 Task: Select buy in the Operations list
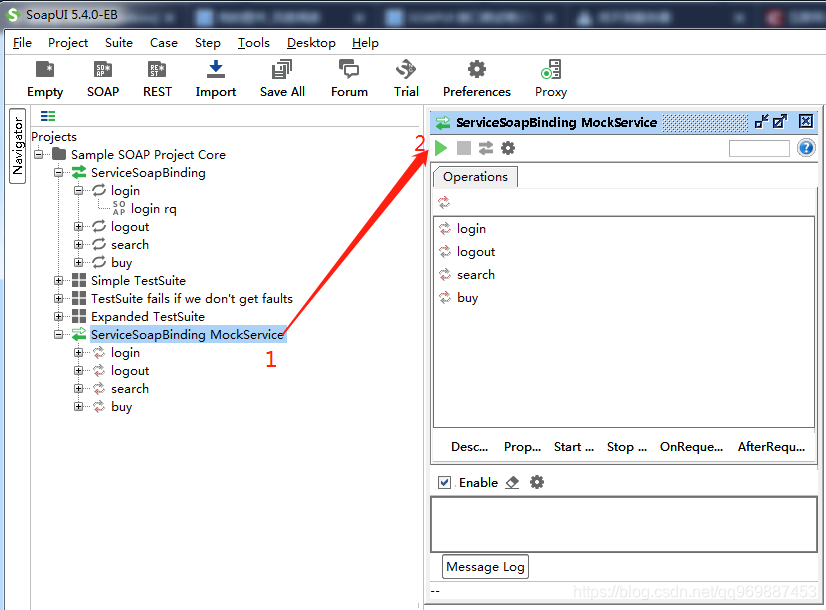[x=467, y=298]
